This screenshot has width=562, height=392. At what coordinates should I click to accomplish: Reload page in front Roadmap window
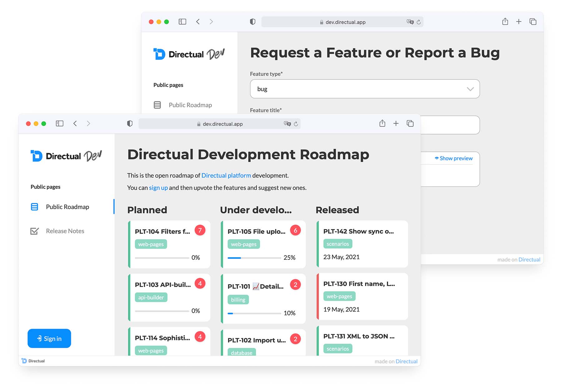(296, 124)
